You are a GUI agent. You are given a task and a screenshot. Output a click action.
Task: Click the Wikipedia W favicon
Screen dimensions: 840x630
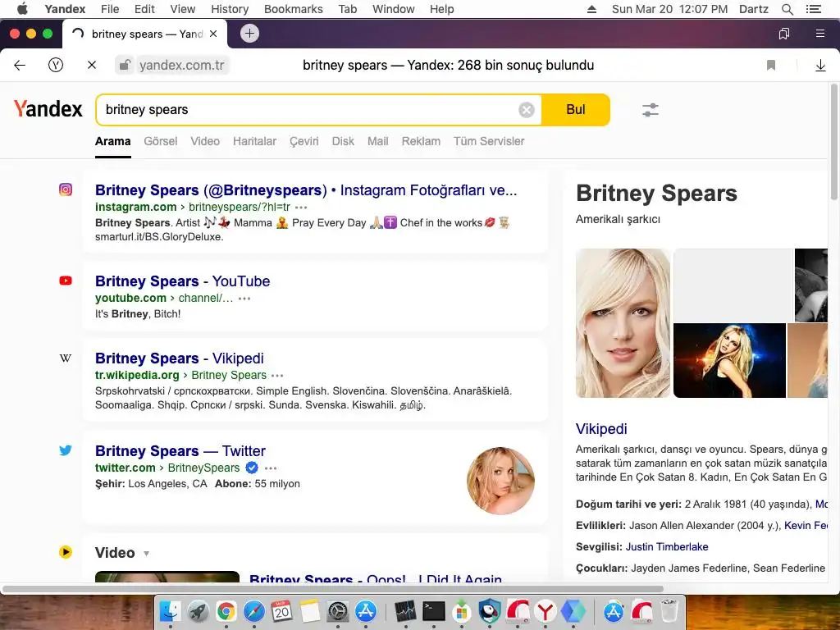(x=66, y=358)
